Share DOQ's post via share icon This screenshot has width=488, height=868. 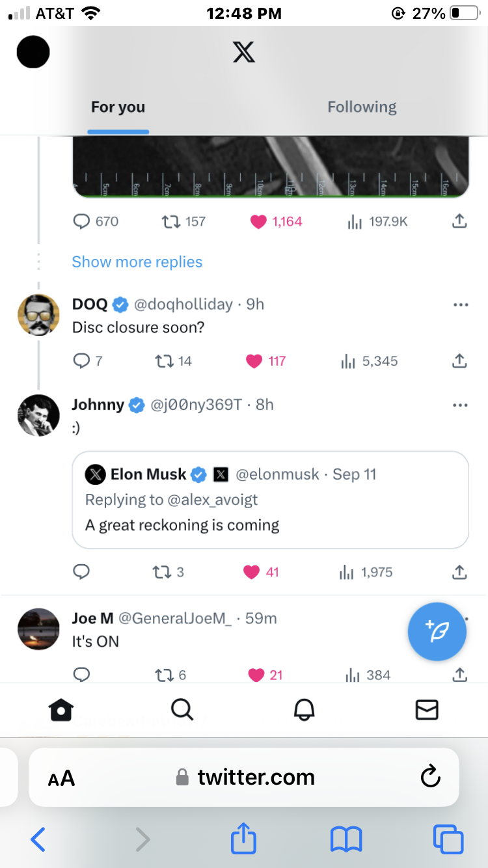pos(459,361)
